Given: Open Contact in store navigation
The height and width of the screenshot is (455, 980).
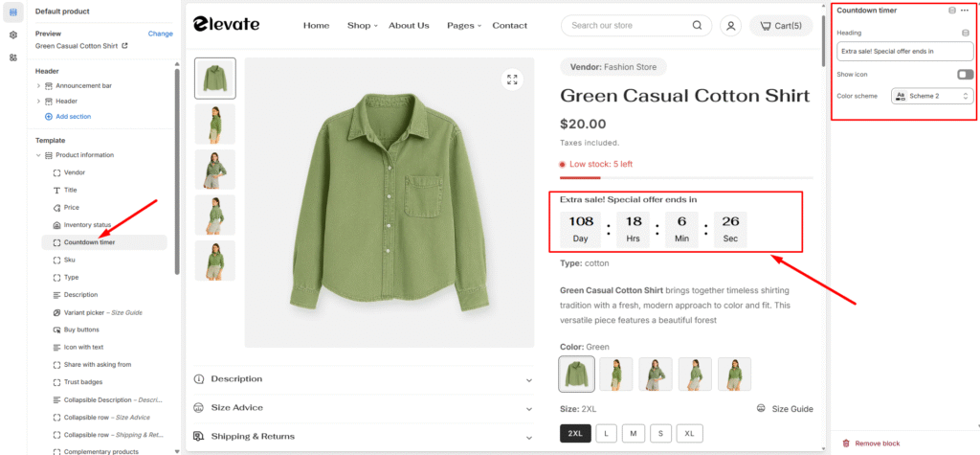Looking at the screenshot, I should coord(509,26).
